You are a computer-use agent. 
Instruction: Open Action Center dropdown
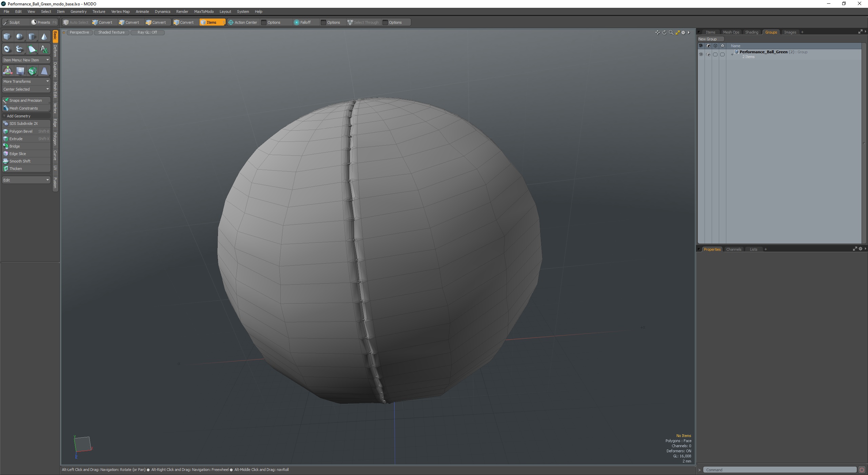tap(243, 22)
